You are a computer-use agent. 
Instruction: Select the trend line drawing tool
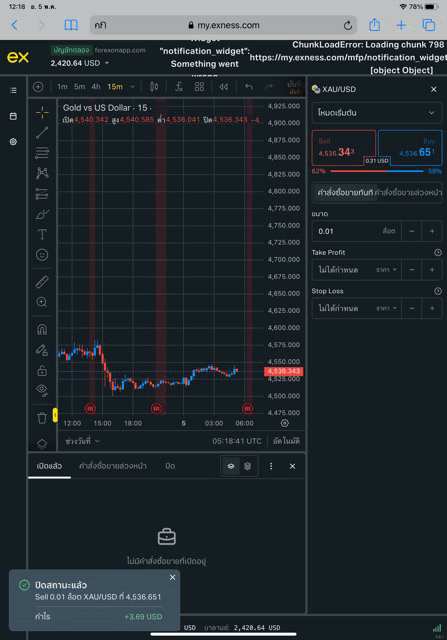pos(42,132)
